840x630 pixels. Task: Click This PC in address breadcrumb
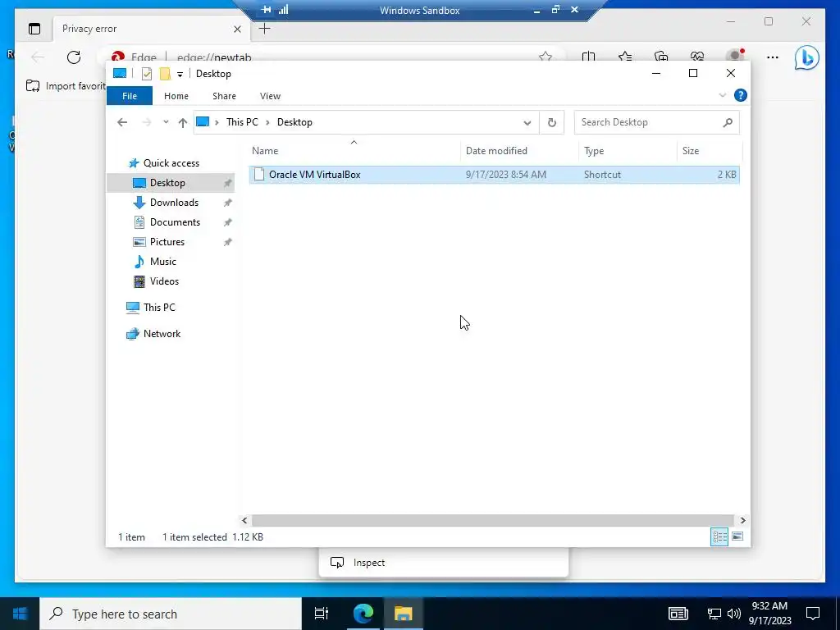[x=242, y=122]
